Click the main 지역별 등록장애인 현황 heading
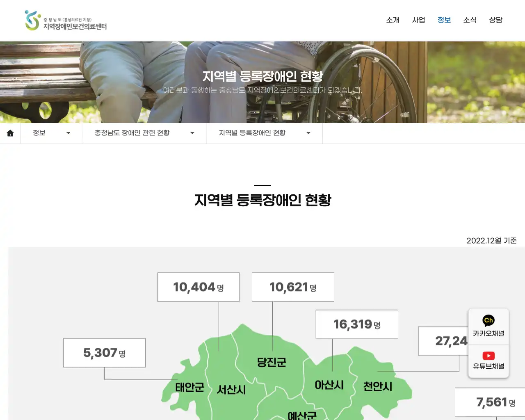Viewport: 525px width, 420px height. [262, 200]
